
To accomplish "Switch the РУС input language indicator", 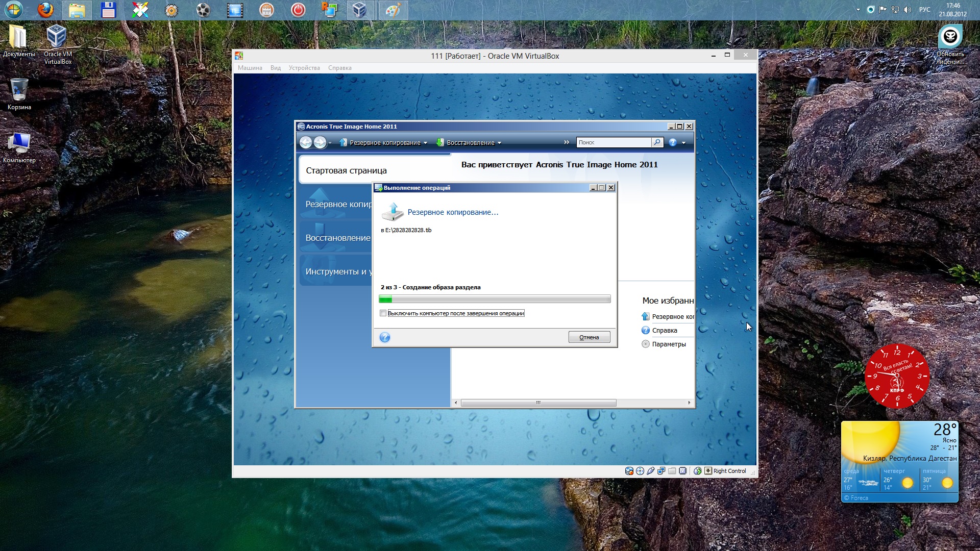I will point(924,10).
